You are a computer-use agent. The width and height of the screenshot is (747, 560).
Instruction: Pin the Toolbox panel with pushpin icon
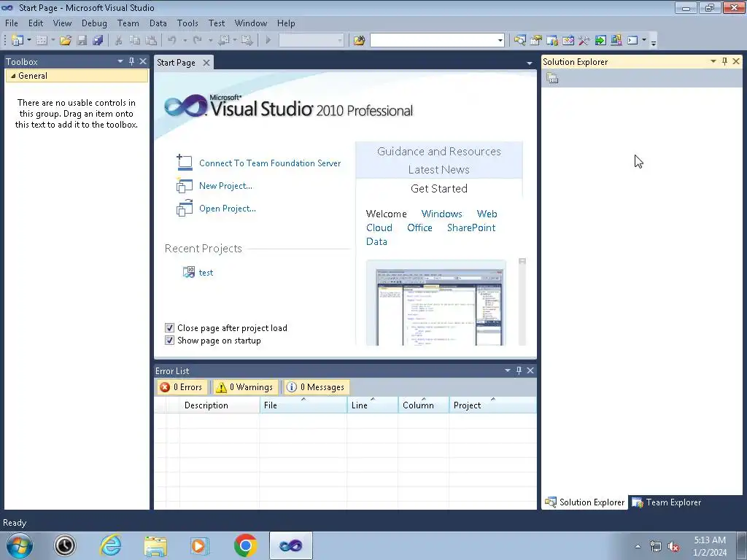131,61
